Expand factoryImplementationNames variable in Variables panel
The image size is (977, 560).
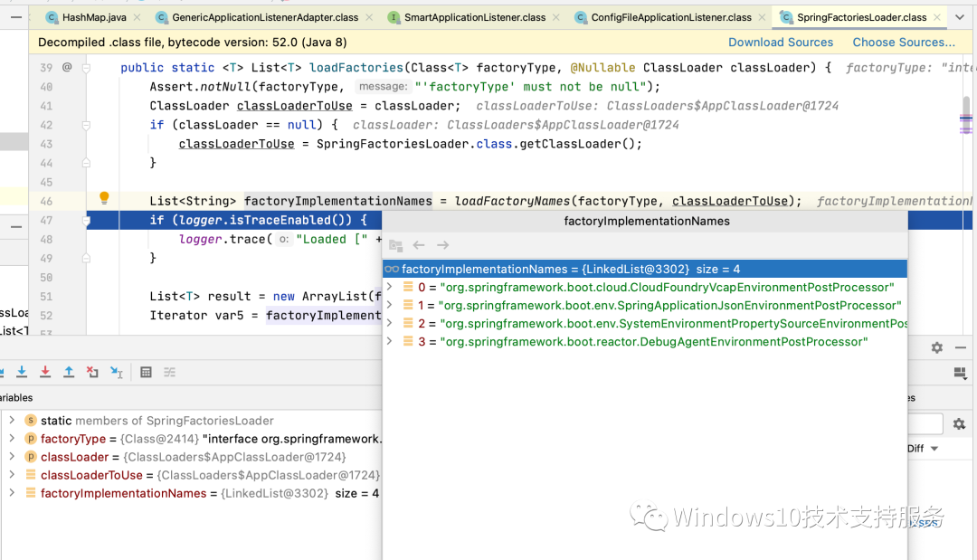point(12,493)
